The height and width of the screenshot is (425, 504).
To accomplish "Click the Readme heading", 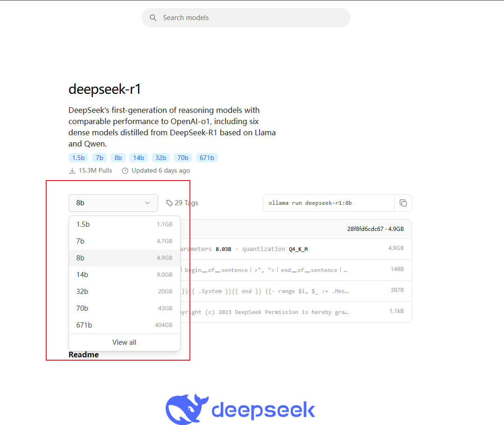I will coord(84,355).
